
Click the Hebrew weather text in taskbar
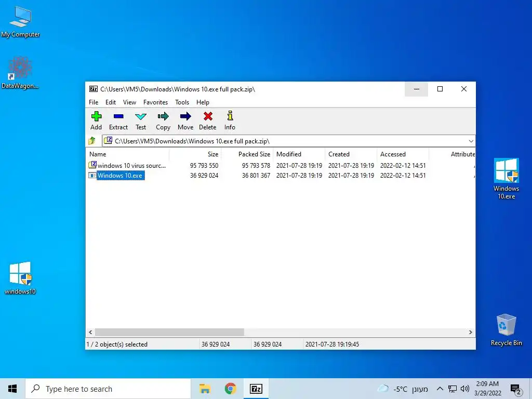pos(420,389)
